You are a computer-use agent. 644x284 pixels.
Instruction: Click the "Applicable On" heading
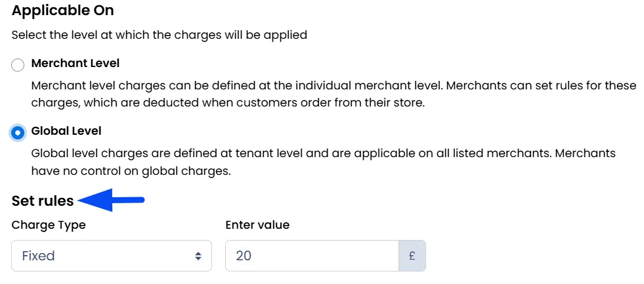pyautogui.click(x=62, y=11)
